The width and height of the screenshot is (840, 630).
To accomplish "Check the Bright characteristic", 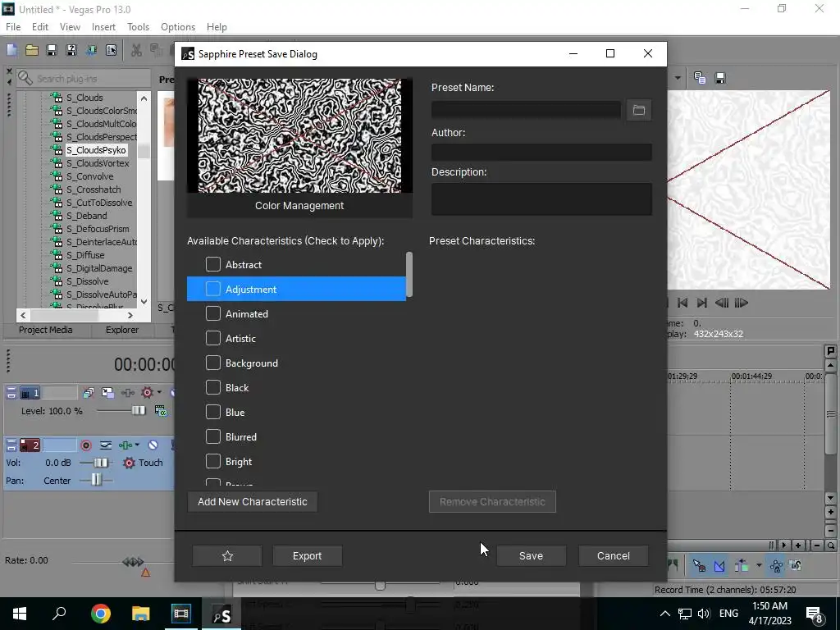I will click(213, 461).
